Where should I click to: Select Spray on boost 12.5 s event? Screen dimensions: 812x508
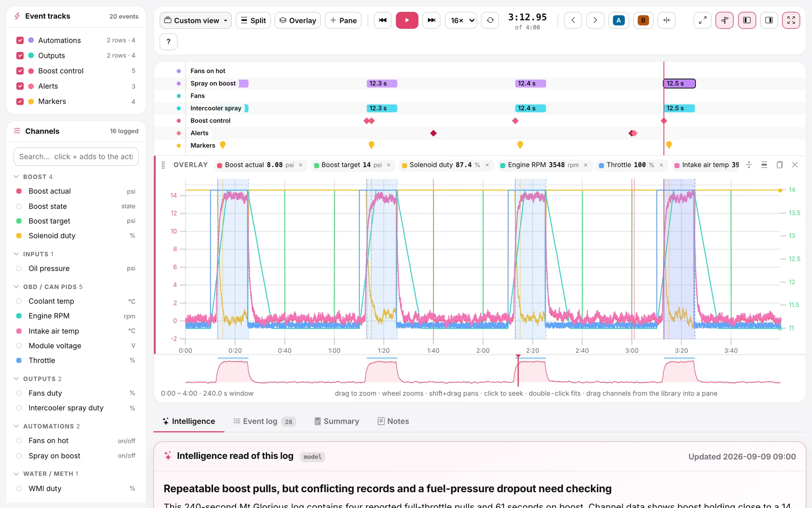[679, 83]
